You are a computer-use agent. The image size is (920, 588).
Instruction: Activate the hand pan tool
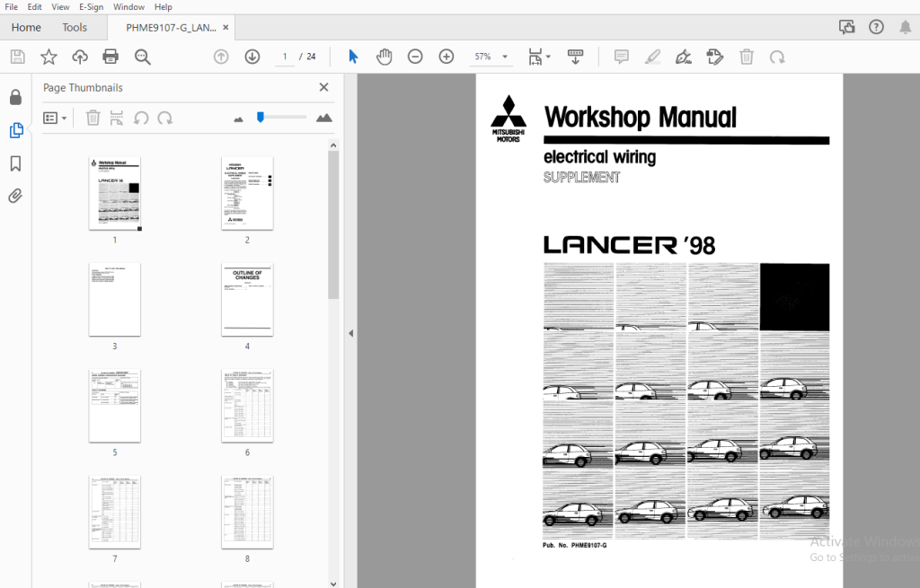(384, 57)
